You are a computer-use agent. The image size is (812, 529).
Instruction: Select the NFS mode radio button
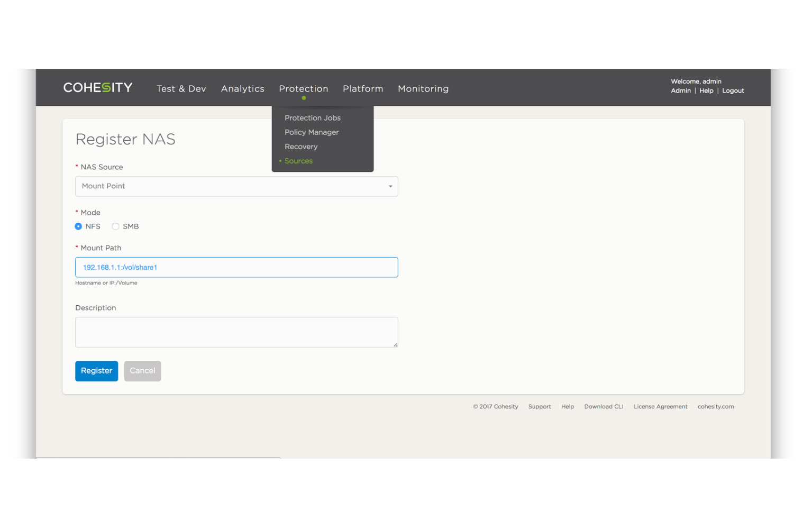pyautogui.click(x=78, y=226)
